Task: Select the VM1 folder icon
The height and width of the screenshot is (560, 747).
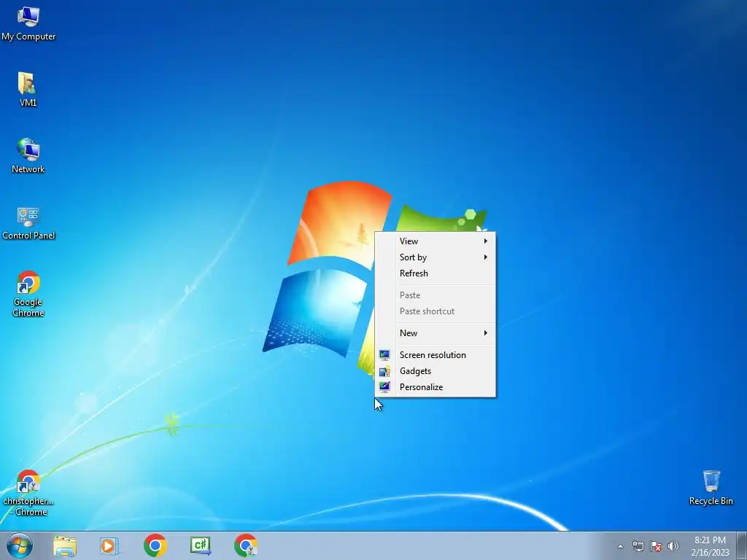Action: coord(28,90)
